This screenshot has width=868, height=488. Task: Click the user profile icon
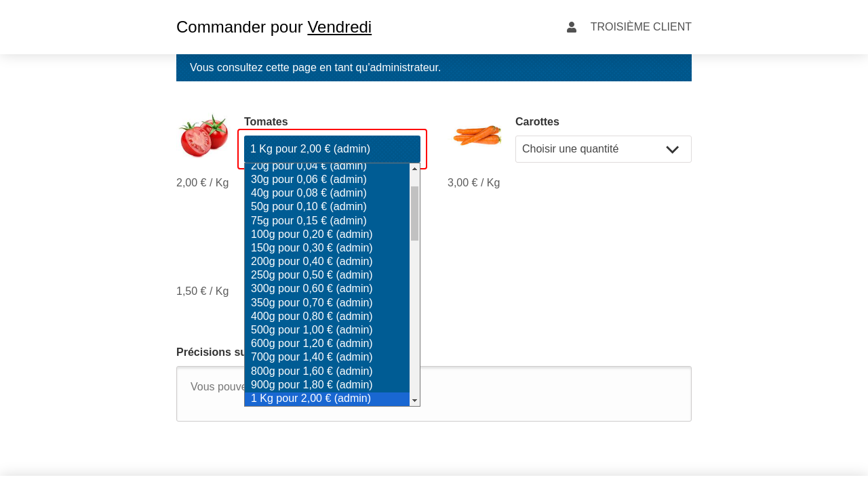pos(572,27)
